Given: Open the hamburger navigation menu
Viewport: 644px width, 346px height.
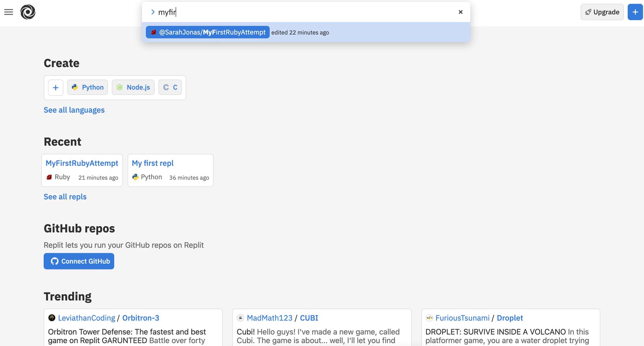Looking at the screenshot, I should pos(9,12).
